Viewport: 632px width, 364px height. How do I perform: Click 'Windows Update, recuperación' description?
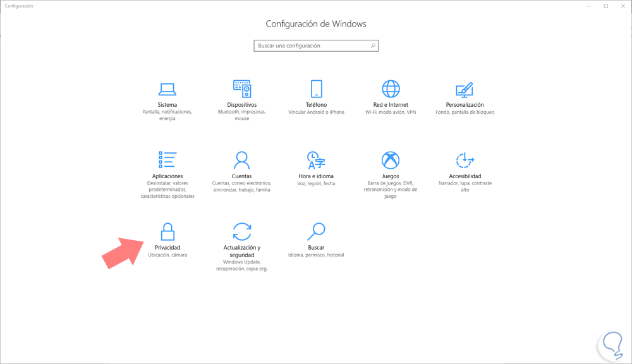pyautogui.click(x=242, y=265)
